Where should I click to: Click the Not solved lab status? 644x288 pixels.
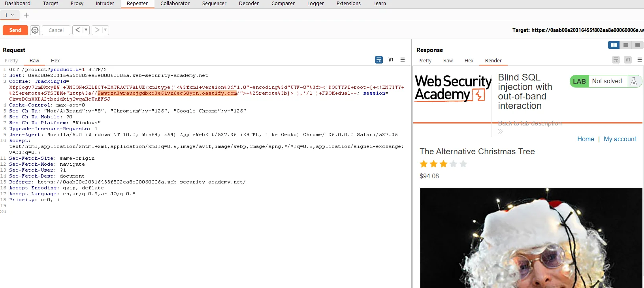click(607, 81)
